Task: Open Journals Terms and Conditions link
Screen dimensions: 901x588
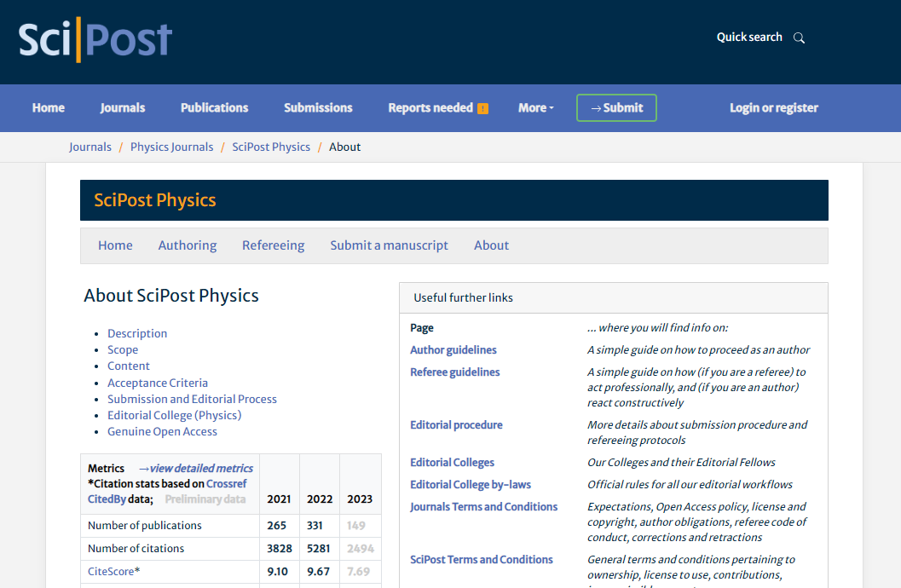Action: [x=484, y=507]
